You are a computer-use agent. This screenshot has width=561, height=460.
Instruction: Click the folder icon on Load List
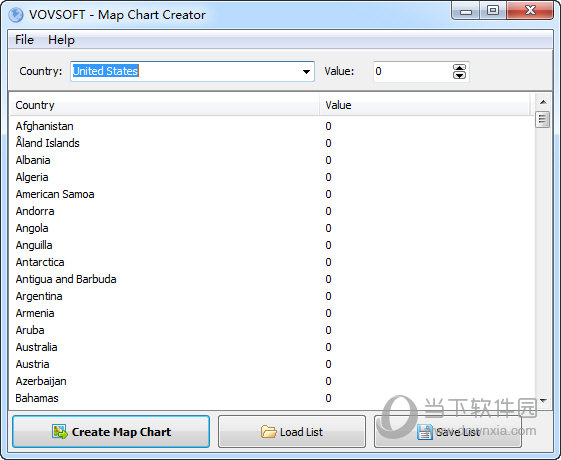[268, 432]
